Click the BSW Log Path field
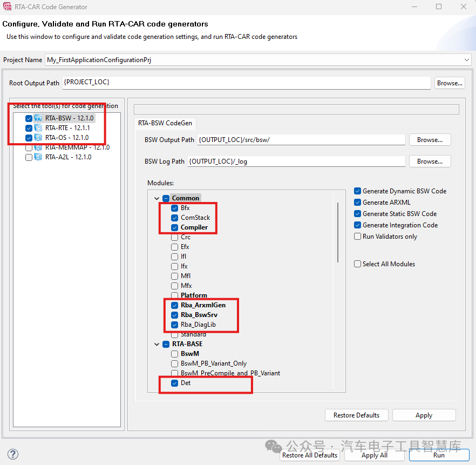Screen dimensions: 476x465 [x=296, y=161]
